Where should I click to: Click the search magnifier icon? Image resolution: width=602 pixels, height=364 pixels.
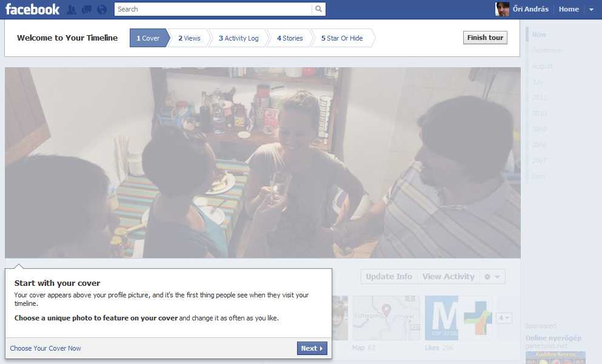point(319,9)
